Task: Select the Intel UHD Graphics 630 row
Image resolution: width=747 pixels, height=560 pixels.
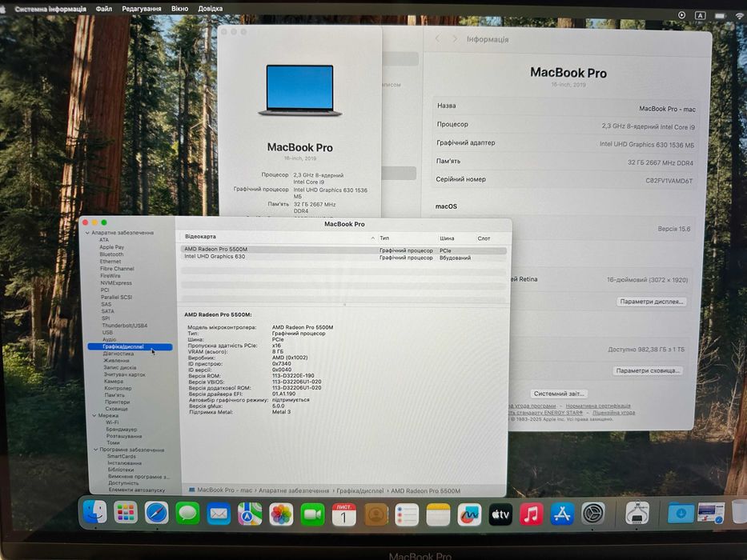Action: tap(343, 257)
